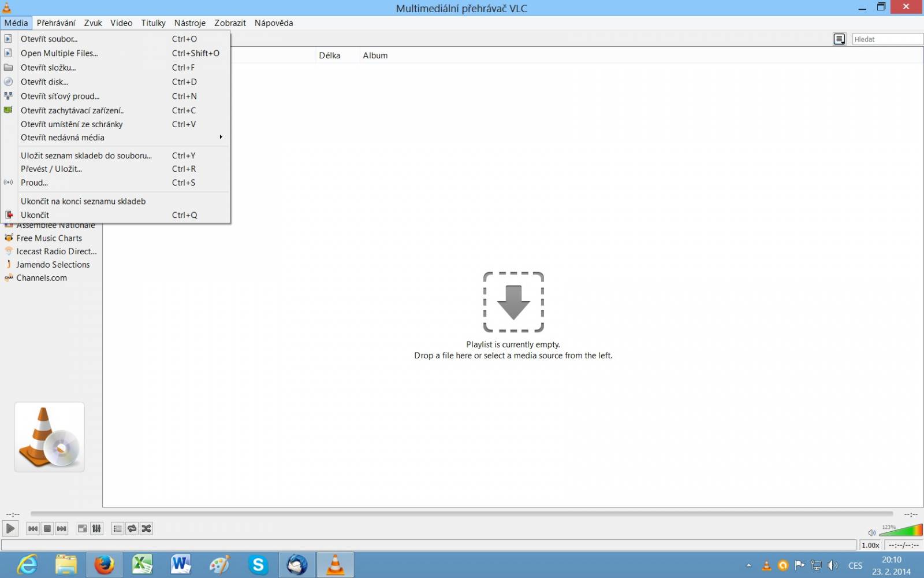Viewport: 924px width, 578px height.
Task: Select Icecast Radio Directory in sidebar
Action: pyautogui.click(x=51, y=251)
